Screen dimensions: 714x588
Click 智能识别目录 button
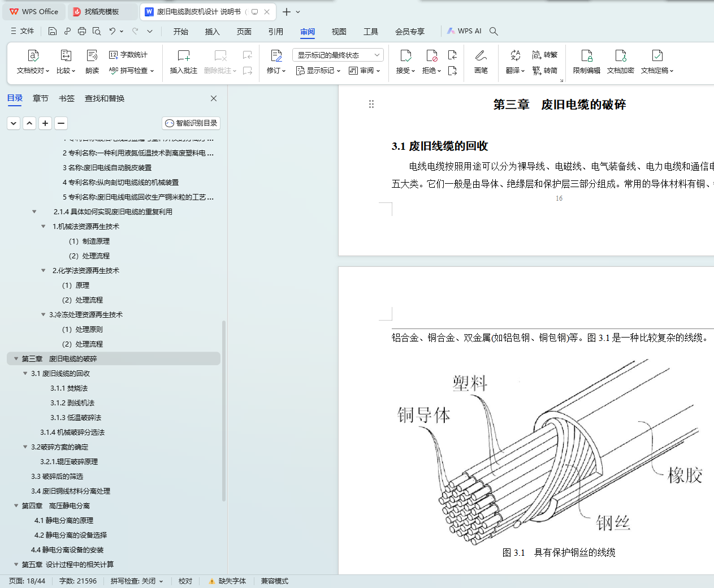(191, 123)
